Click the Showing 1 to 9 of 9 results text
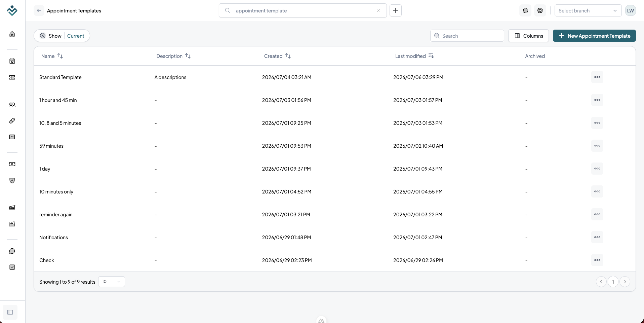The image size is (644, 323). point(67,282)
